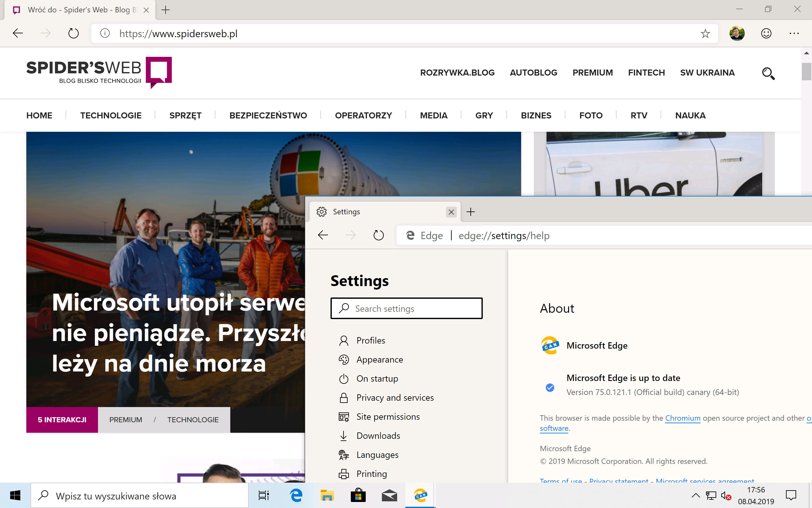
Task: Open the Action Center notifications icon
Action: tap(791, 495)
